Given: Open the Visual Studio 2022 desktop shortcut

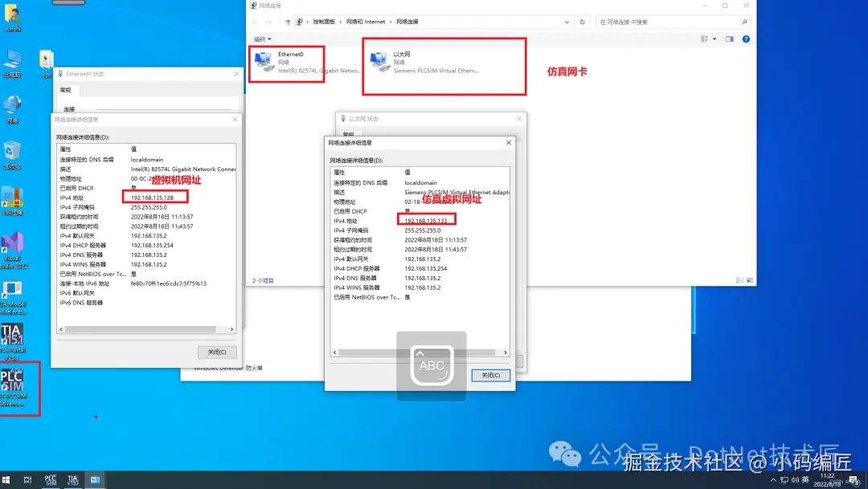Looking at the screenshot, I should (x=13, y=250).
